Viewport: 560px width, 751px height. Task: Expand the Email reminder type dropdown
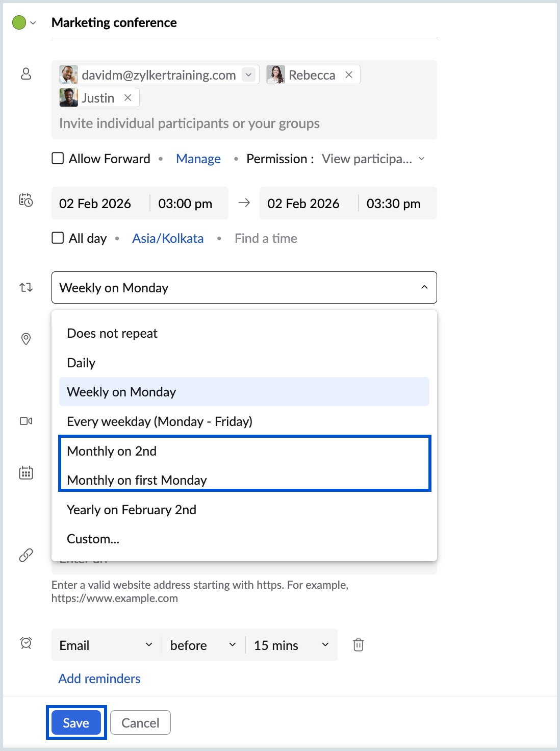pos(106,645)
